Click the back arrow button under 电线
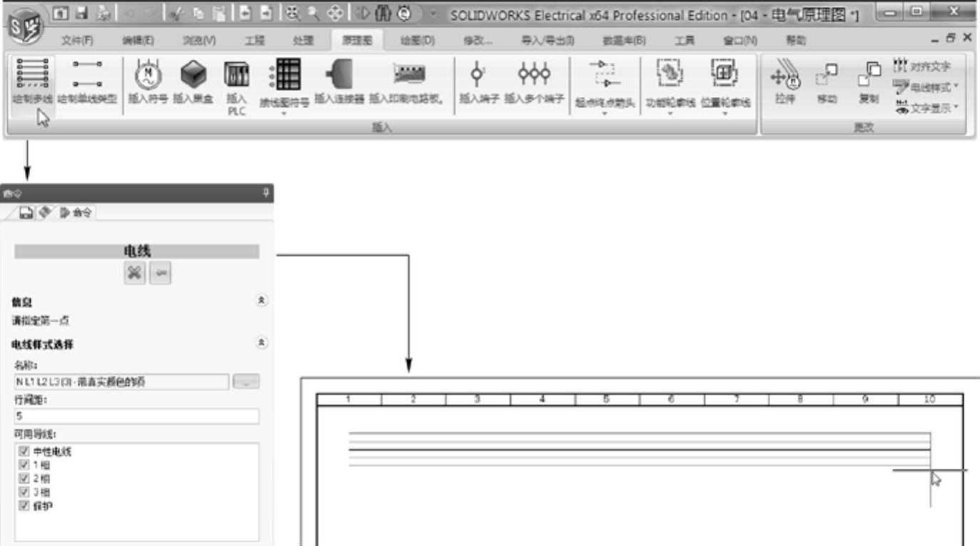980x546 pixels. pos(160,273)
